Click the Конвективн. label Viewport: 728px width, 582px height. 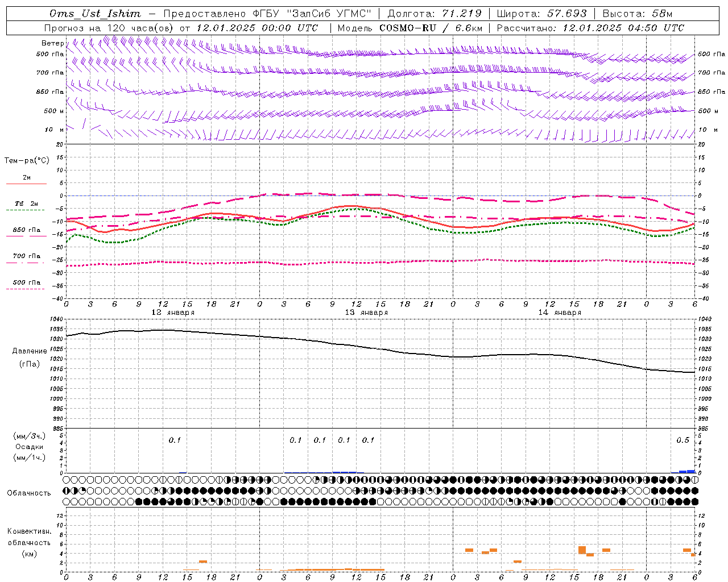click(x=30, y=531)
